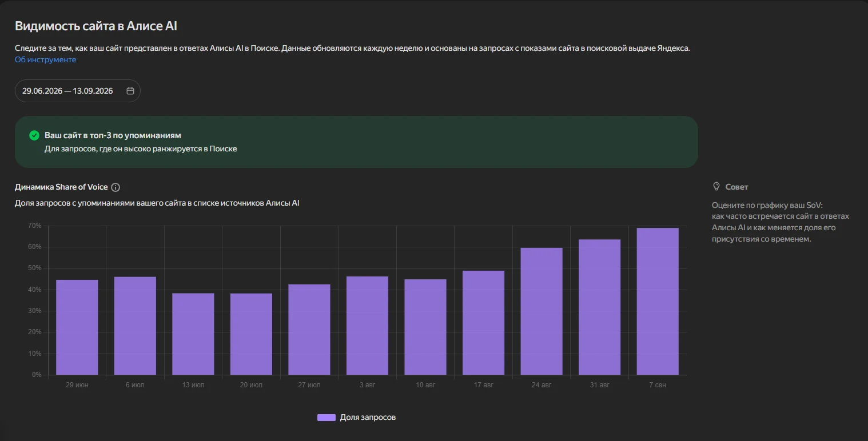Select the 20 июл bar
The image size is (868, 441).
tap(251, 334)
